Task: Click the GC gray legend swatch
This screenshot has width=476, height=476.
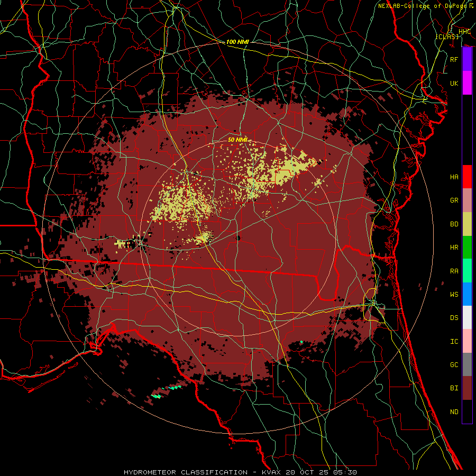Action: tap(467, 364)
